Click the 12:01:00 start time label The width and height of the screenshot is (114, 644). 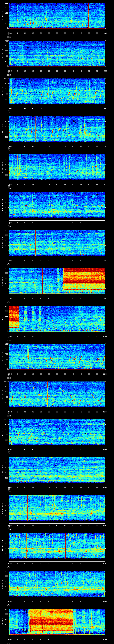(x=9, y=33)
